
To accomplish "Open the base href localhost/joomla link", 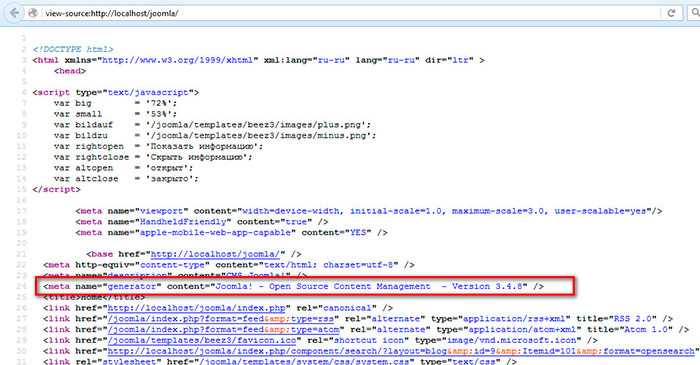I will (x=215, y=254).
